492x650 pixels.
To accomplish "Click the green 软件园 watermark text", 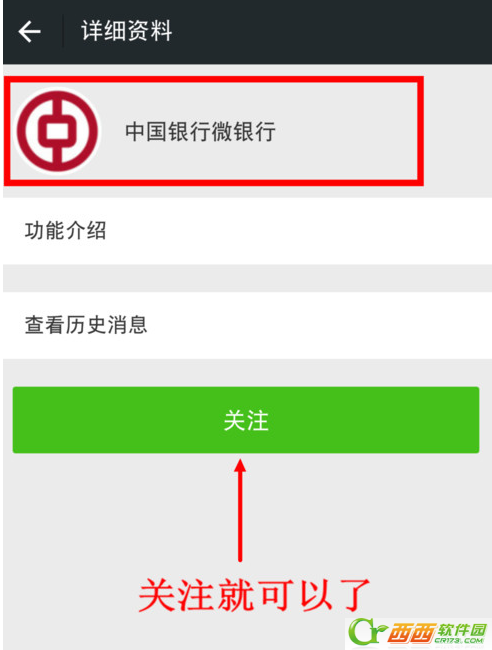I will coord(463,629).
